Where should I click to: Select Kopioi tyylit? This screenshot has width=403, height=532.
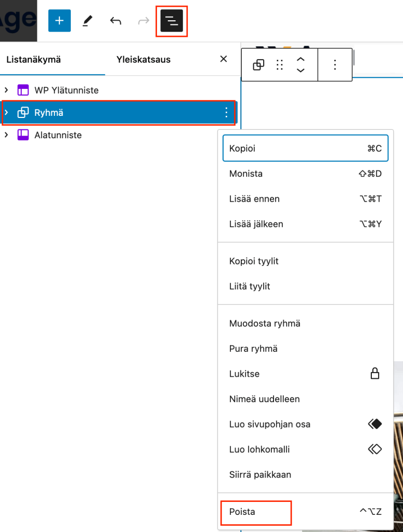(x=306, y=261)
